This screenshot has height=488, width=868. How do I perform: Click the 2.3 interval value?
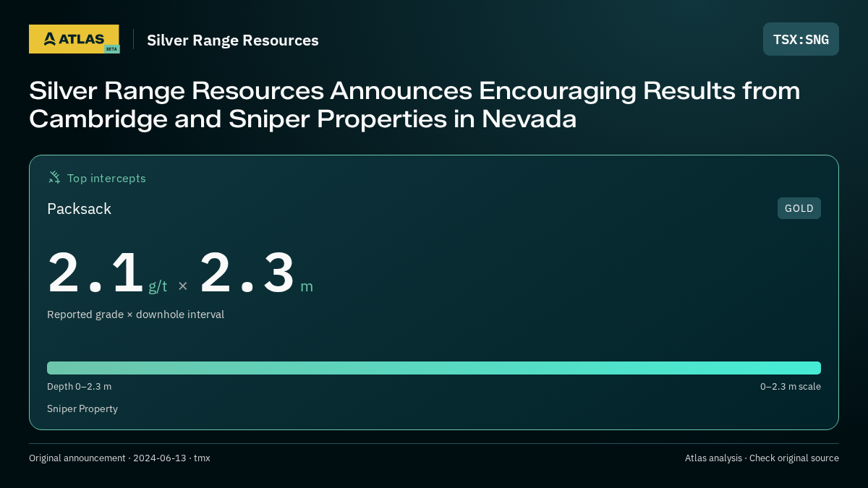pos(247,273)
